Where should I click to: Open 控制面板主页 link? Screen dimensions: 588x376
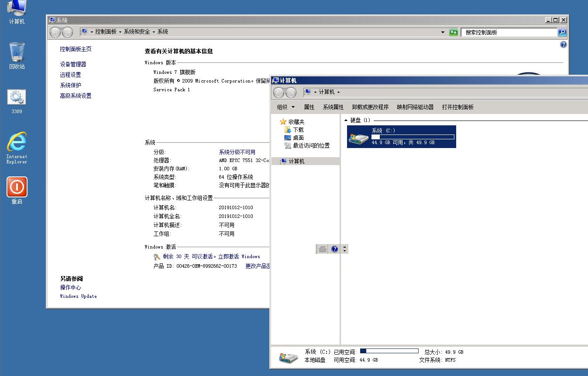click(x=76, y=49)
